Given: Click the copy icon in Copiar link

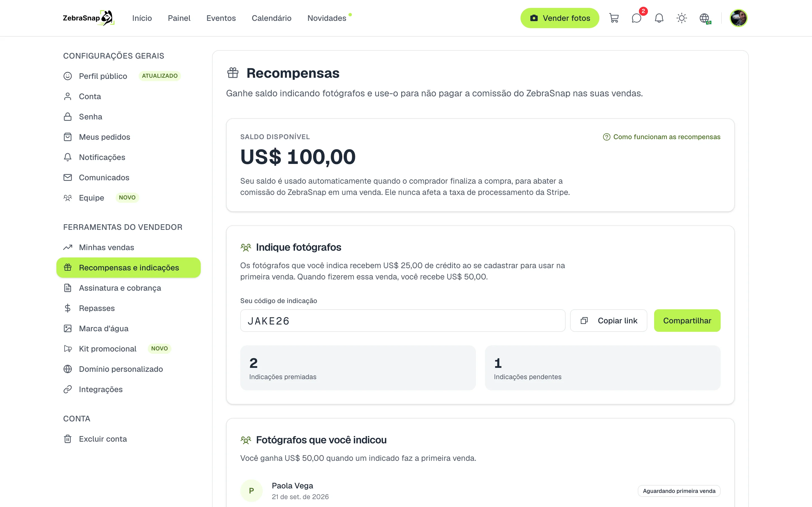Looking at the screenshot, I should (x=584, y=321).
